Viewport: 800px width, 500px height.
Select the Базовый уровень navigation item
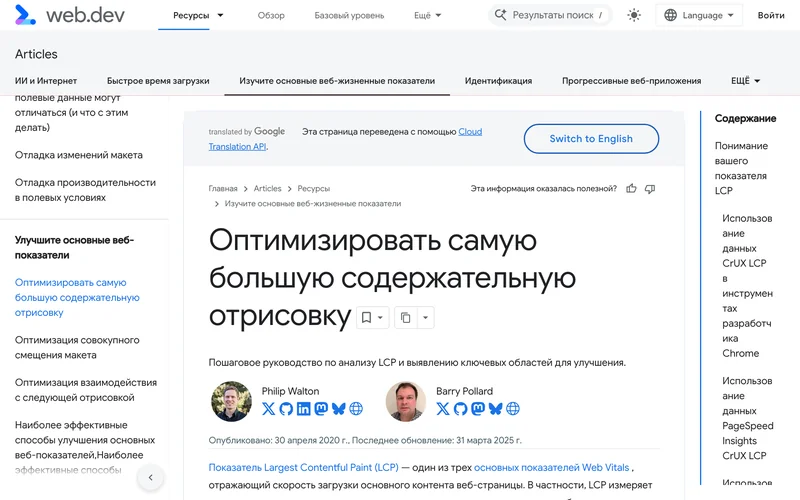point(349,15)
